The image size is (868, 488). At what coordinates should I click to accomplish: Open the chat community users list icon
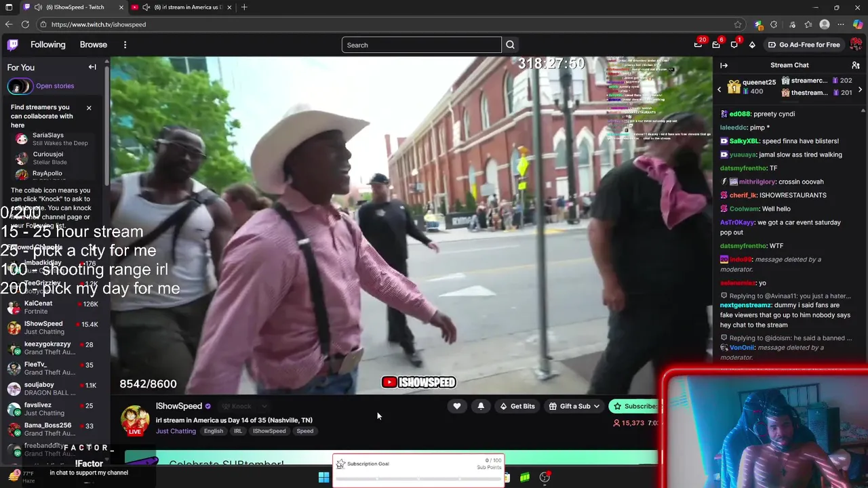(856, 65)
